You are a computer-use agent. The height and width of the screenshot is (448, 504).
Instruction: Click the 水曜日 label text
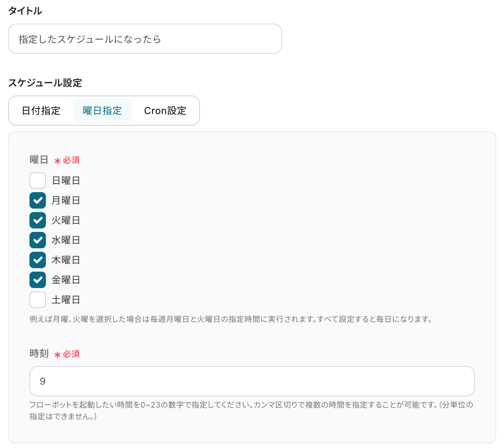(66, 240)
